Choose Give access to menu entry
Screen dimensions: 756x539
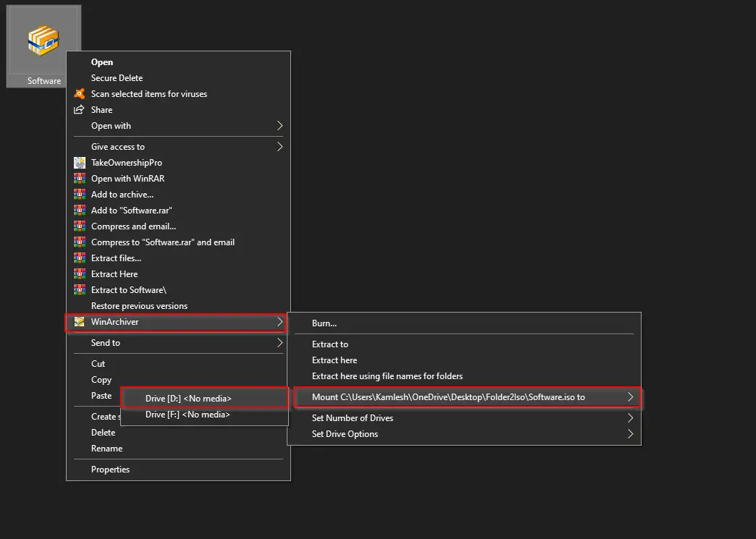click(x=178, y=146)
